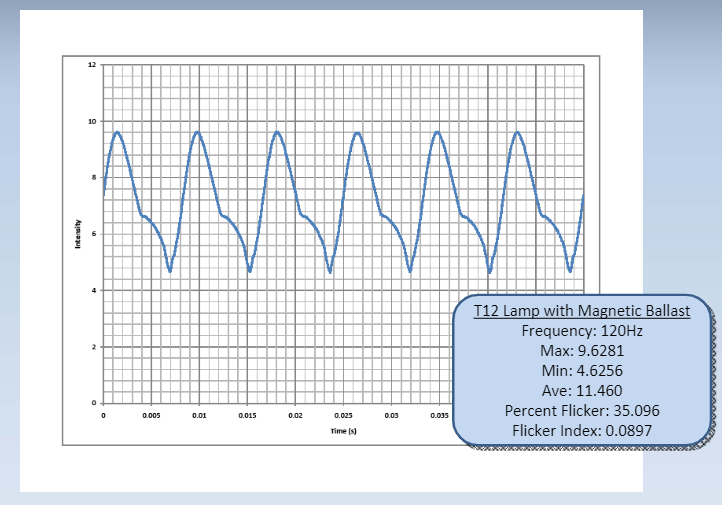This screenshot has height=505, width=722.
Task: Click the y-axis tick label 2
Action: pos(94,347)
